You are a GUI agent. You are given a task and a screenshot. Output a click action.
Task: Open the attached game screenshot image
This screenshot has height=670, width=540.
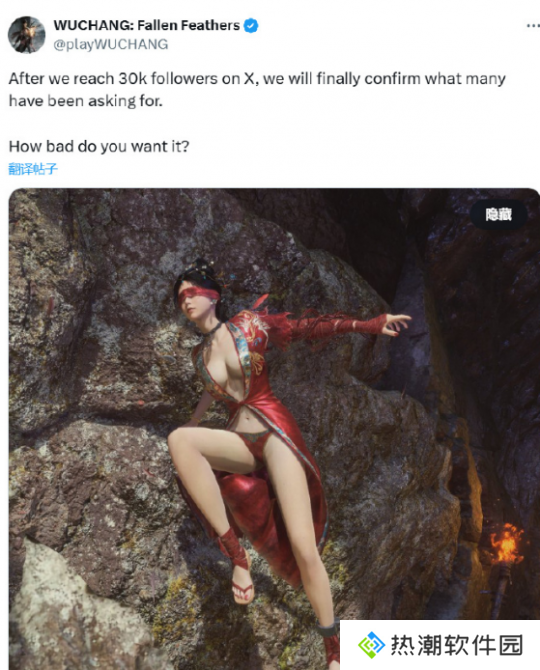coord(274,429)
